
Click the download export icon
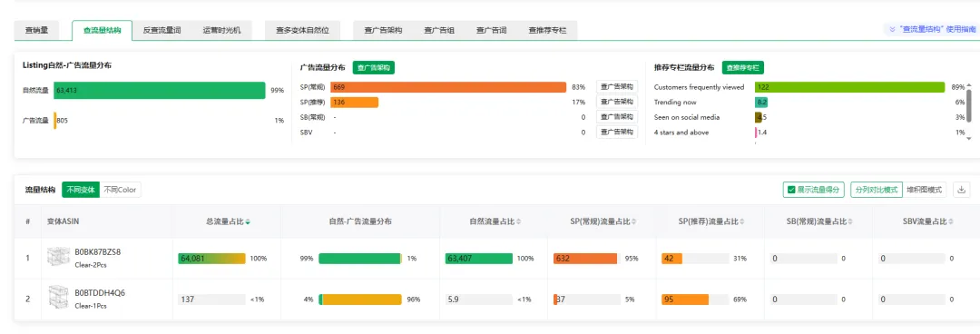coord(962,190)
